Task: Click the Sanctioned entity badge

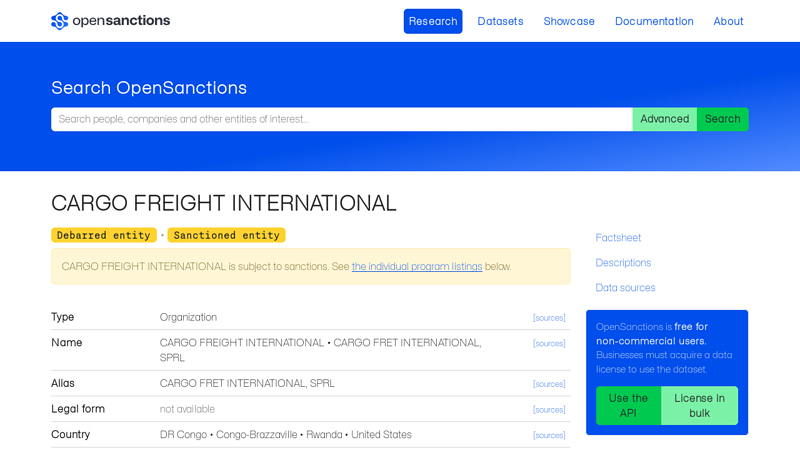Action: click(227, 235)
